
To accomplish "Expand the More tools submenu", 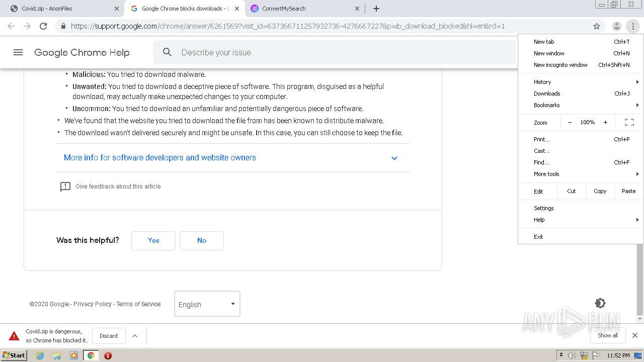I will click(581, 174).
